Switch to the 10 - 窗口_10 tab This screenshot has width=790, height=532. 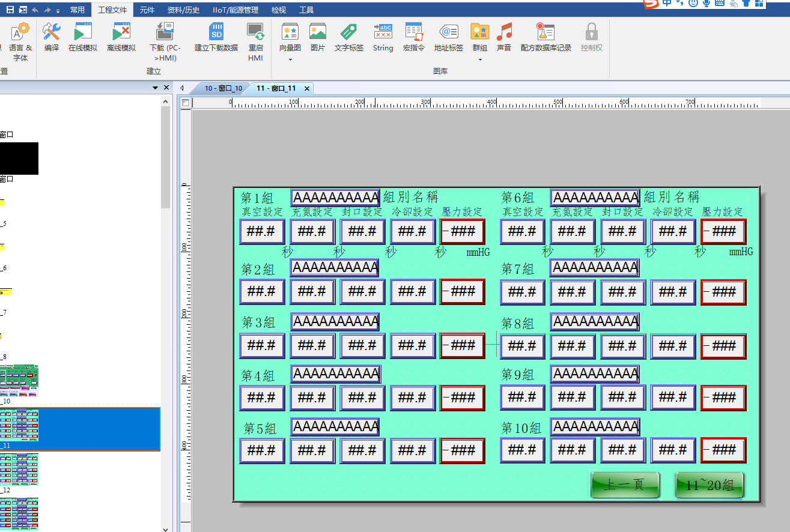click(223, 88)
